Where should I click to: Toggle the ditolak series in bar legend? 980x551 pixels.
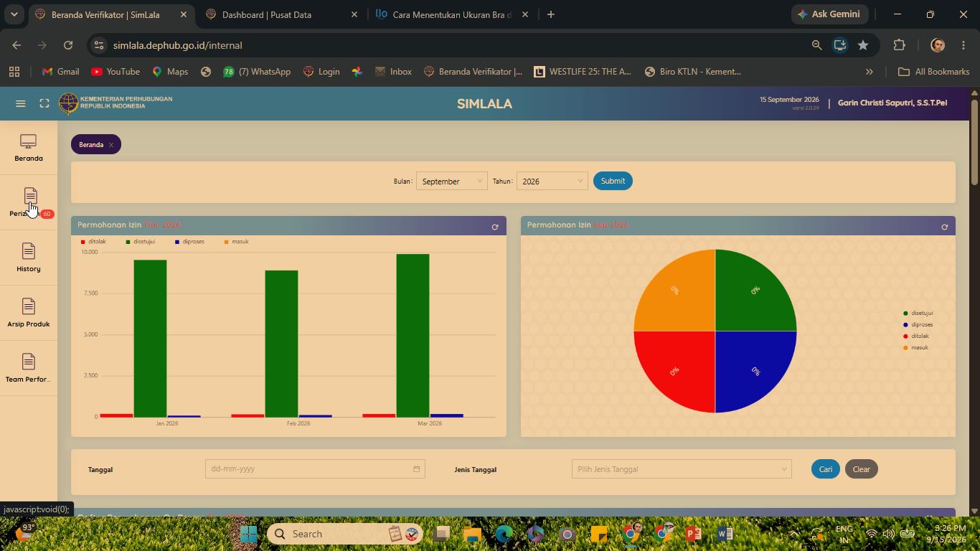pyautogui.click(x=94, y=242)
